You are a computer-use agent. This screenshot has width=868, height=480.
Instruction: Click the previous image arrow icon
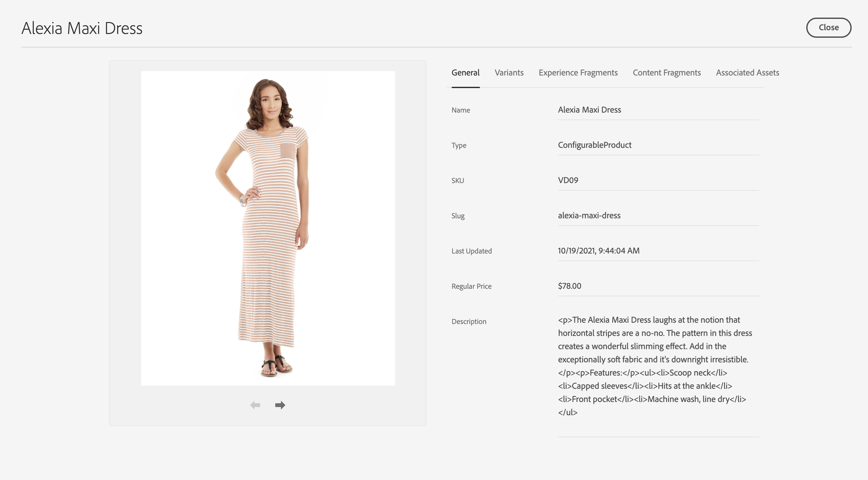pyautogui.click(x=255, y=405)
